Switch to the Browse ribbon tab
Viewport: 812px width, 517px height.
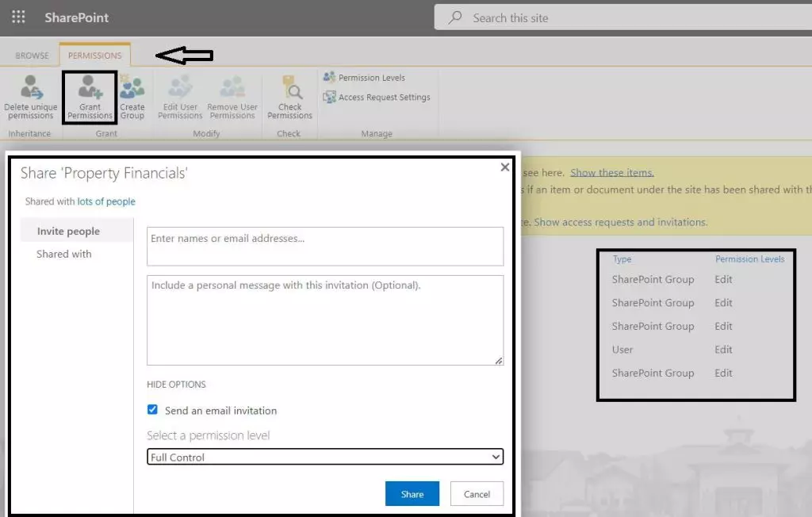click(x=33, y=56)
